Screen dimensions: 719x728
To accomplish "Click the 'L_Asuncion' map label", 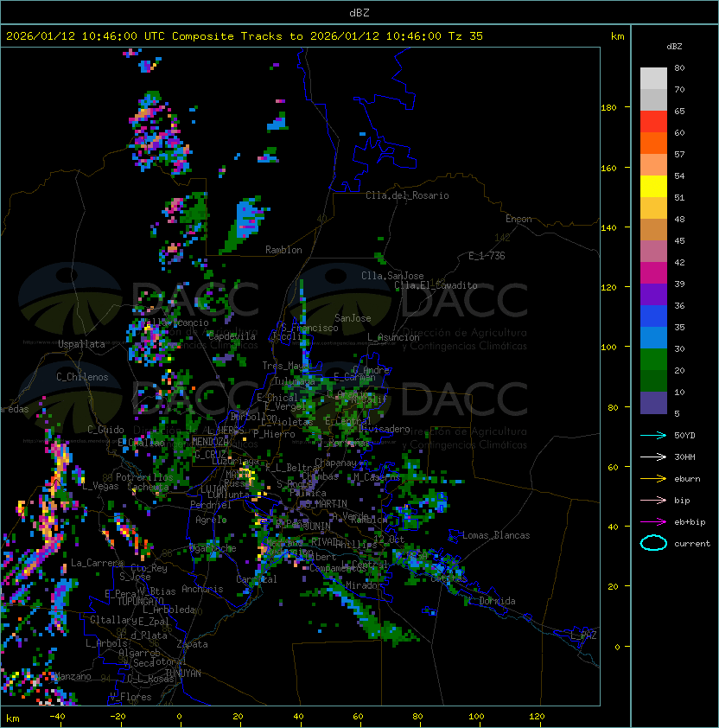I will click(393, 337).
